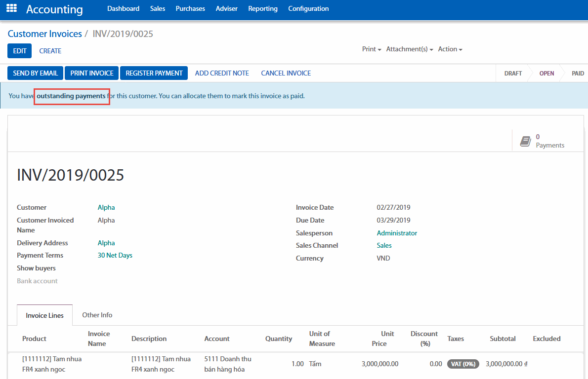Image resolution: width=588 pixels, height=379 pixels.
Task: Click the Print Invoice button
Action: pyautogui.click(x=92, y=73)
